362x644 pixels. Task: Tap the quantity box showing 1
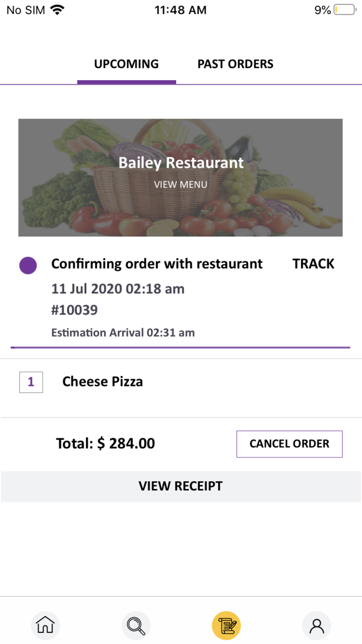click(x=31, y=382)
